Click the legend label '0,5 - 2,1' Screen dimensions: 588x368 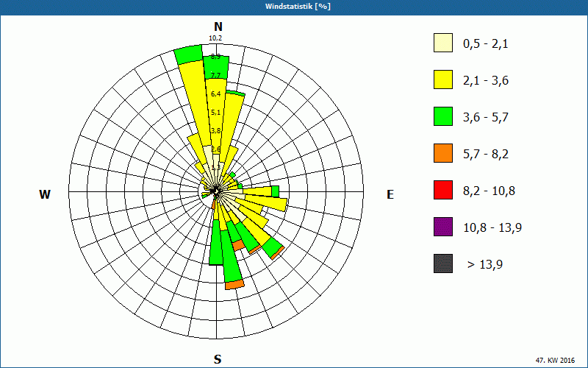point(486,44)
